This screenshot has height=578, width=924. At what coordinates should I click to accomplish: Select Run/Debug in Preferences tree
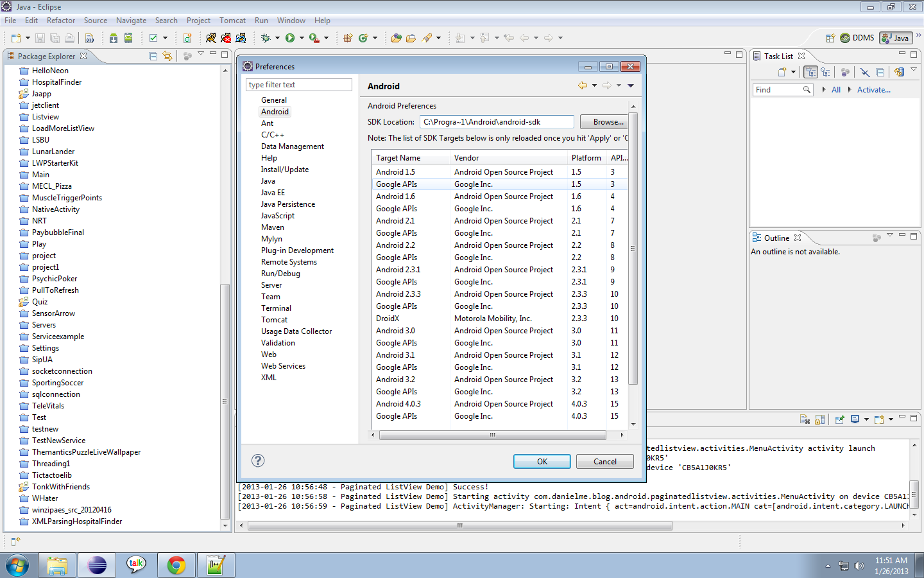pyautogui.click(x=280, y=274)
